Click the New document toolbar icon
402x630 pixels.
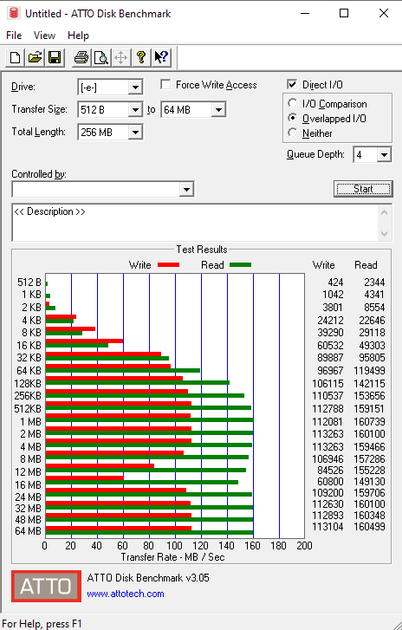(15, 57)
